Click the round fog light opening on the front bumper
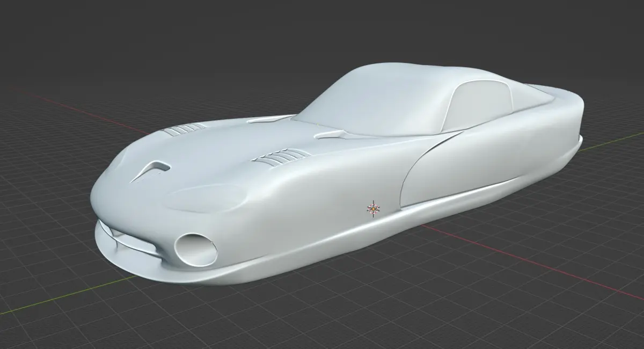 (x=196, y=250)
